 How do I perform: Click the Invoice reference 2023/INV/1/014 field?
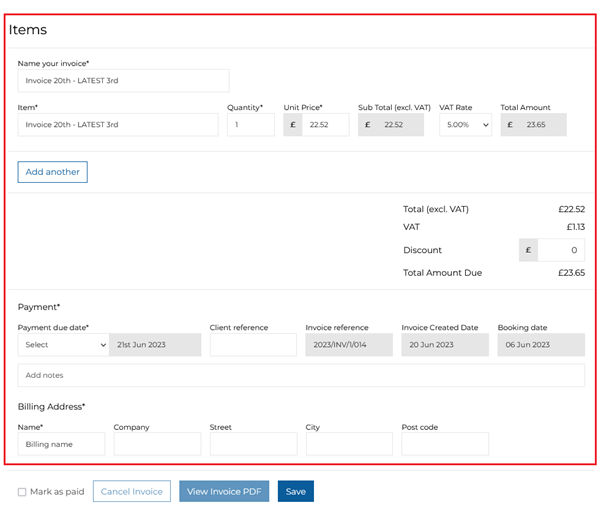pyautogui.click(x=349, y=345)
